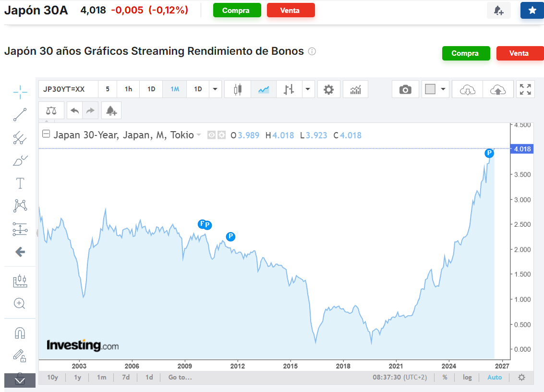Collapse the Japan 30-Year legend
This screenshot has height=392, width=544.
coord(46,134)
